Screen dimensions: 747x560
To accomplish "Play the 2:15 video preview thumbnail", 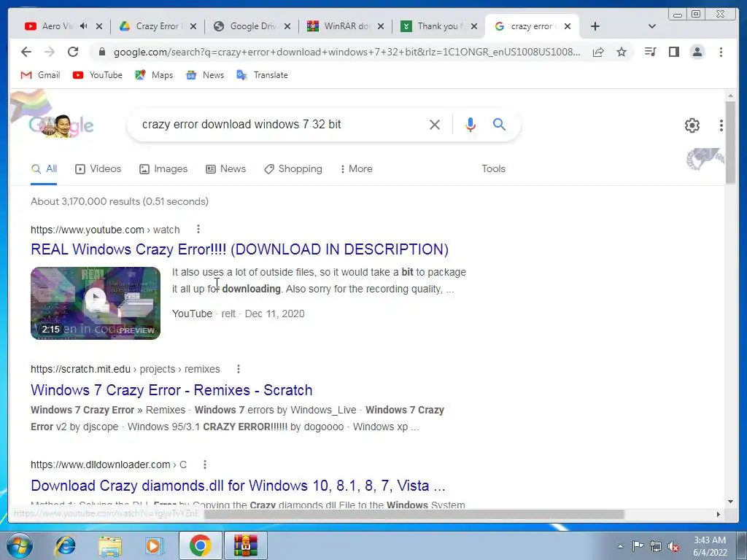I will point(96,303).
